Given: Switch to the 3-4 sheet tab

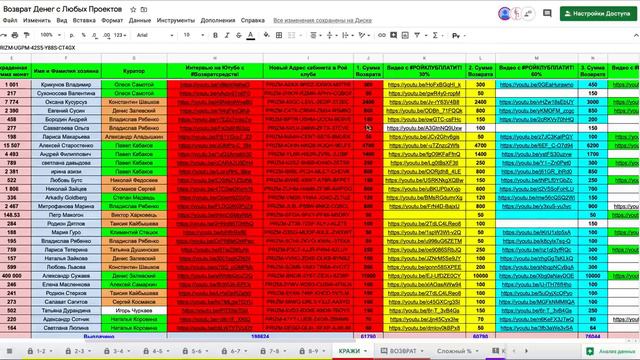Looking at the screenshot, I should [x=118, y=351].
